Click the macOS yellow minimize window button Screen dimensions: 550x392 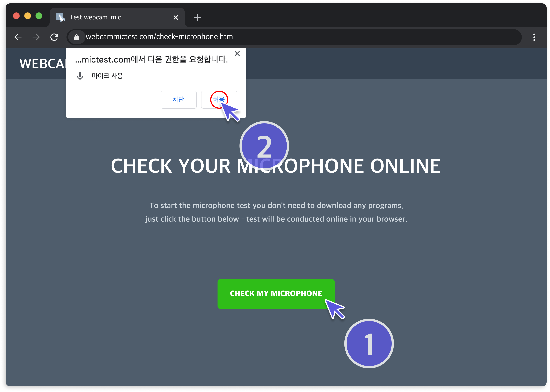[27, 16]
